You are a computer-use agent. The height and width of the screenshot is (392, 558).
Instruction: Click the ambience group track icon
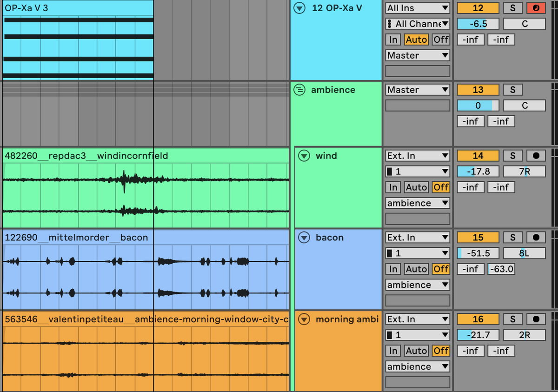(x=300, y=90)
